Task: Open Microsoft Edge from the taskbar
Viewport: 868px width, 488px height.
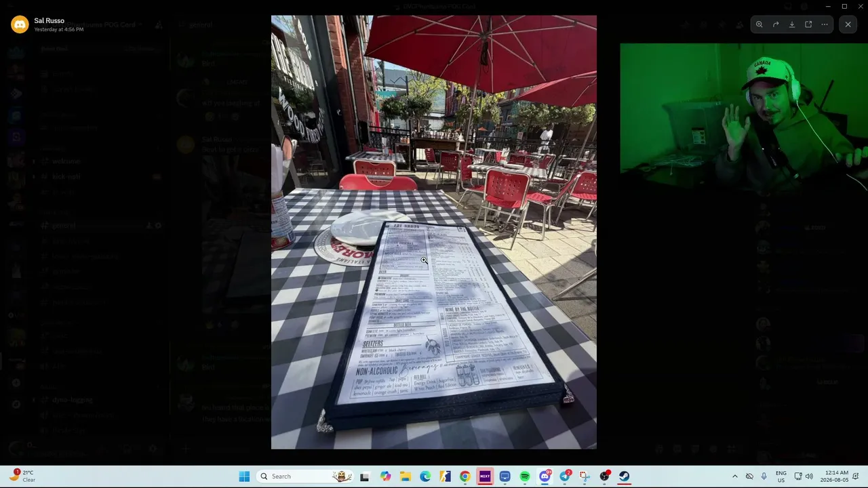Action: pos(425,476)
